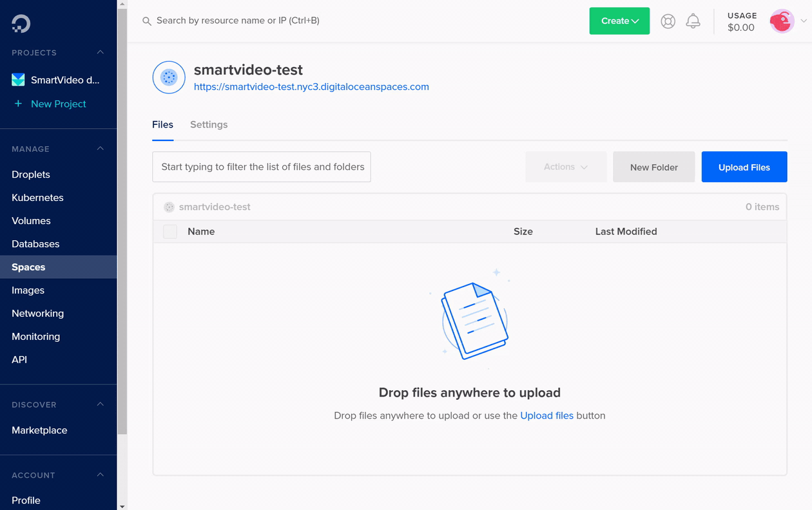812x510 pixels.
Task: Click the sidebar scrollbar up arrow
Action: pyautogui.click(x=122, y=4)
